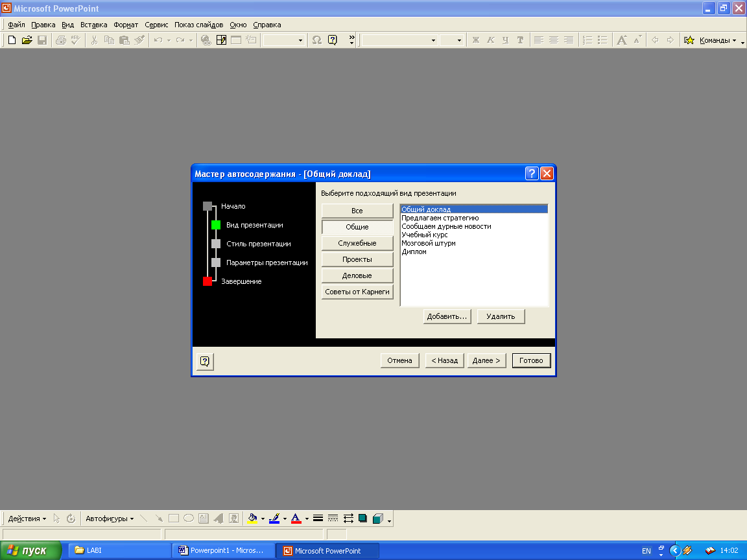Expand the standard toolbar options chevron
Image resolution: width=747 pixels, height=560 pixels.
351,40
